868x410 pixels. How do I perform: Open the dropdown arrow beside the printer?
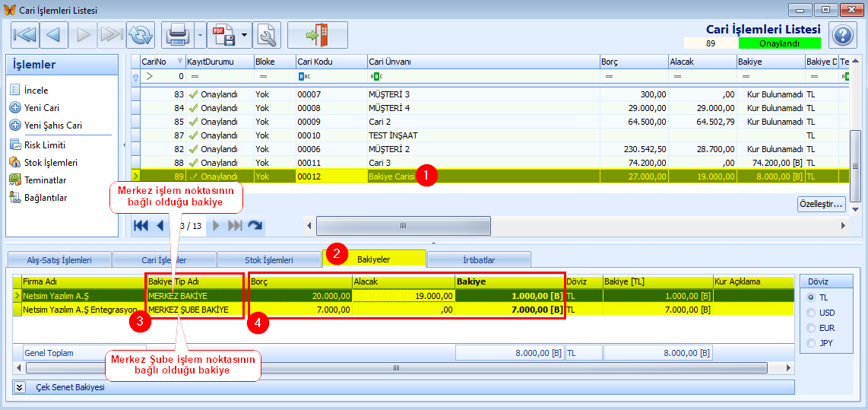tap(199, 35)
